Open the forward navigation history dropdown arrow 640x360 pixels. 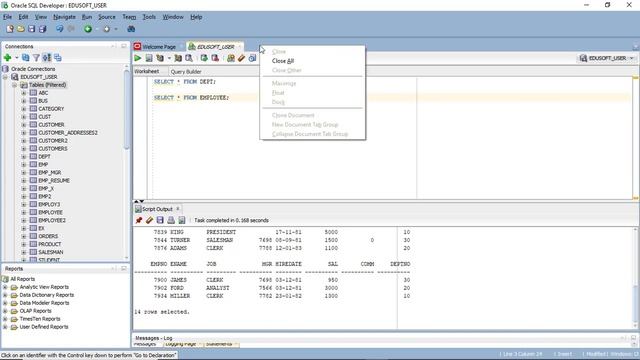[x=116, y=29]
